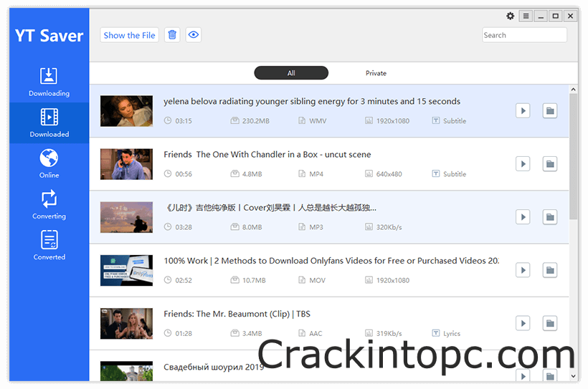Click the 'WMV' format label

click(318, 120)
